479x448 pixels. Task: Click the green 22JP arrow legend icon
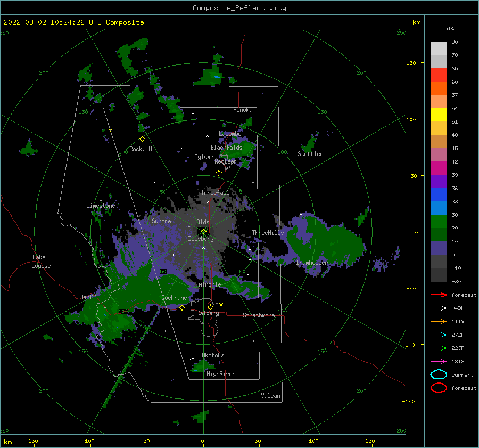[439, 348]
